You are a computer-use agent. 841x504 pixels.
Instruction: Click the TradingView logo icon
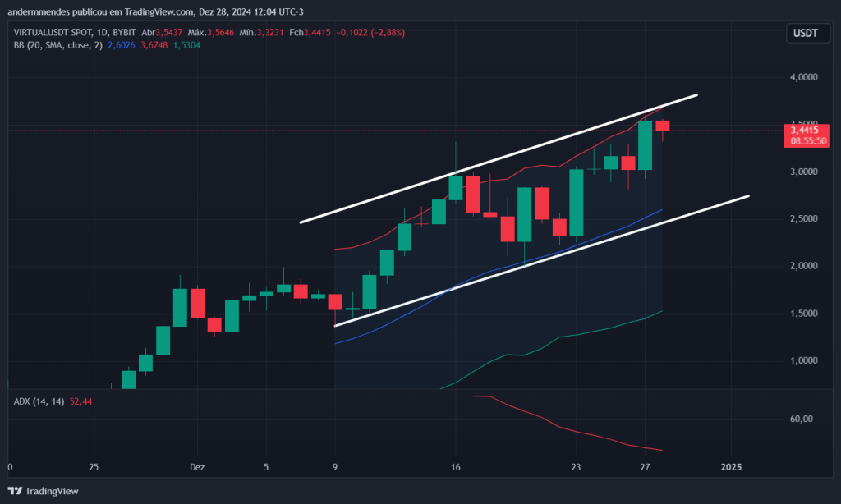(13, 490)
